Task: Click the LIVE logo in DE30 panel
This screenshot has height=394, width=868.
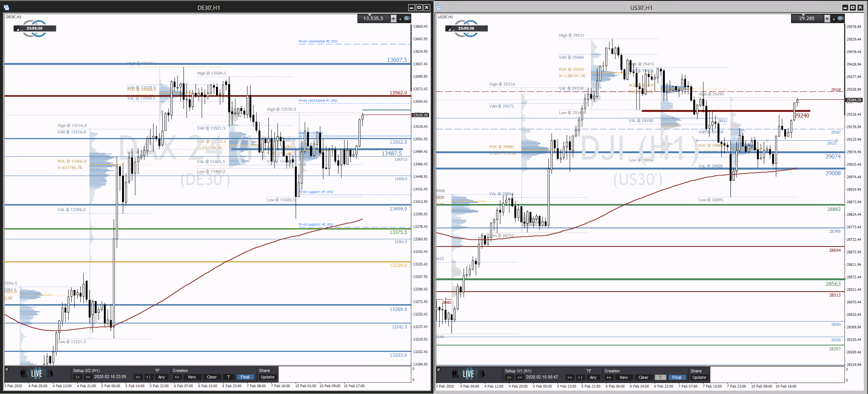Action: click(x=36, y=374)
